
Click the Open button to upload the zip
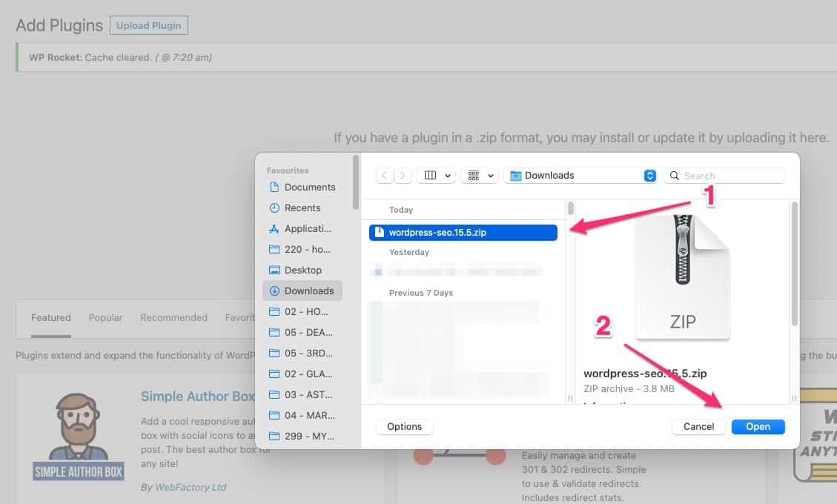[x=758, y=426]
